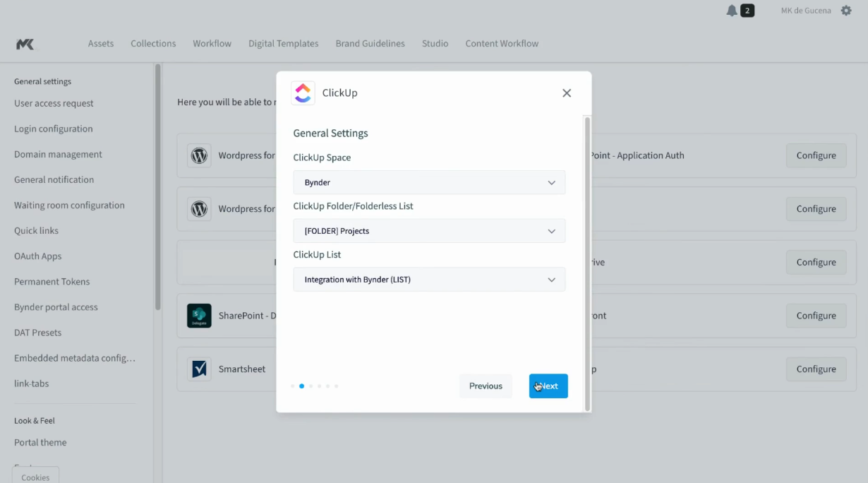Open Domain management settings

(x=58, y=154)
